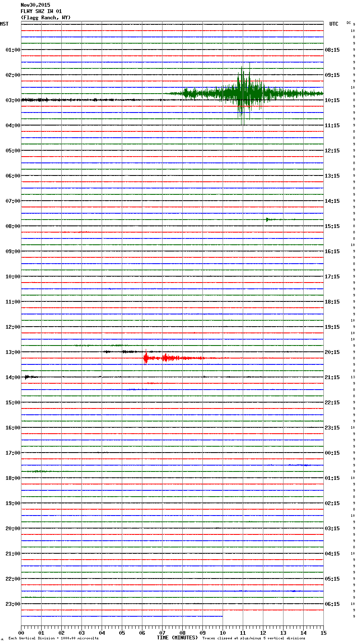
Task: Select the 23:00 MST time label
Action: (13, 604)
